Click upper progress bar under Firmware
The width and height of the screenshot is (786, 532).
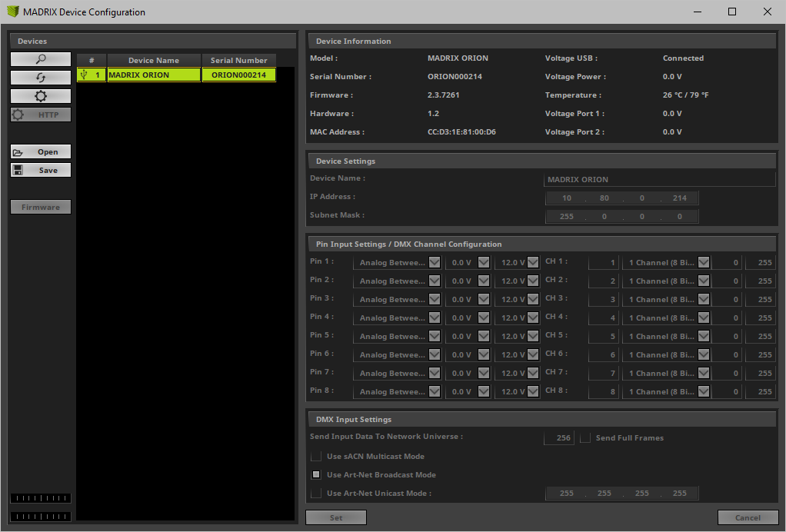(41, 498)
